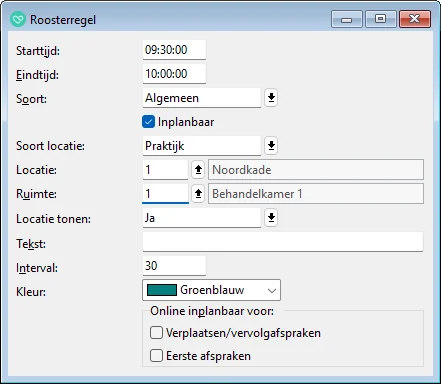Open the Locatie lookup arrow icon
Image resolution: width=441 pixels, height=384 pixels.
pyautogui.click(x=198, y=170)
